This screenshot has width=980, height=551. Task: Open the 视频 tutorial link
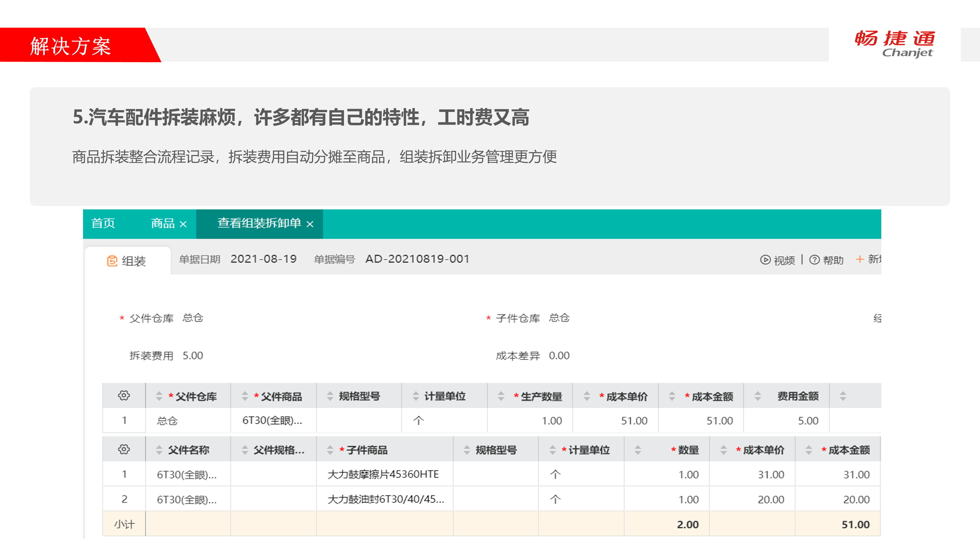click(x=784, y=260)
